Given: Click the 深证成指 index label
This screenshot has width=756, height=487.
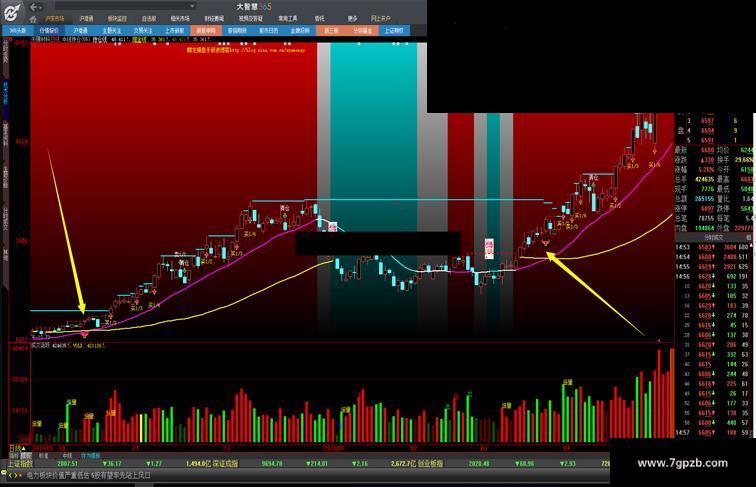Looking at the screenshot, I should click(x=226, y=464).
